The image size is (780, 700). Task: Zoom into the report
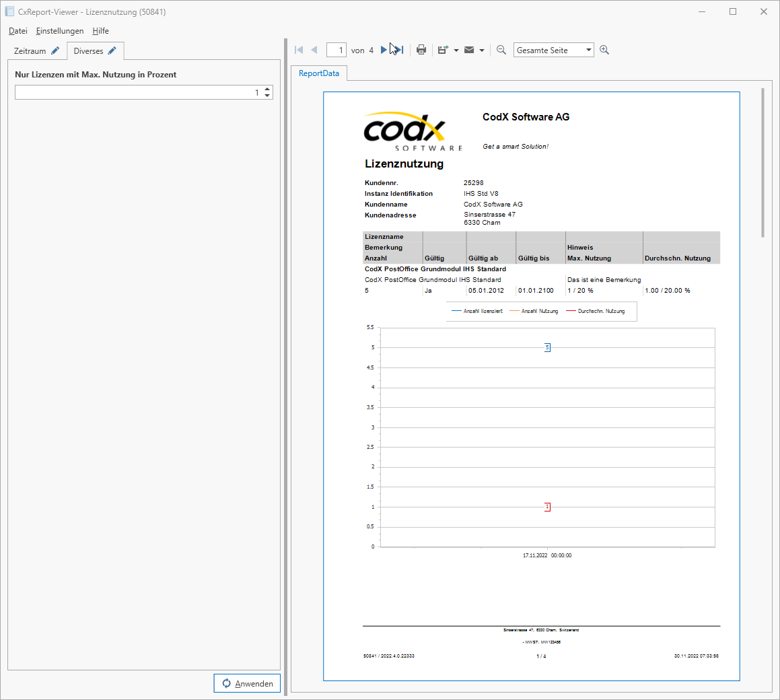(x=604, y=50)
